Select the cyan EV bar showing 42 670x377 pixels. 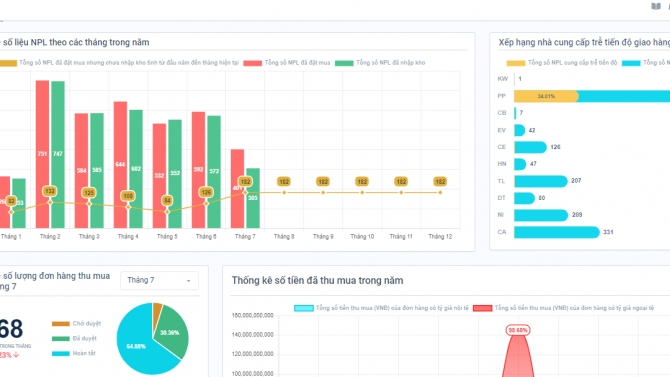[x=520, y=130]
